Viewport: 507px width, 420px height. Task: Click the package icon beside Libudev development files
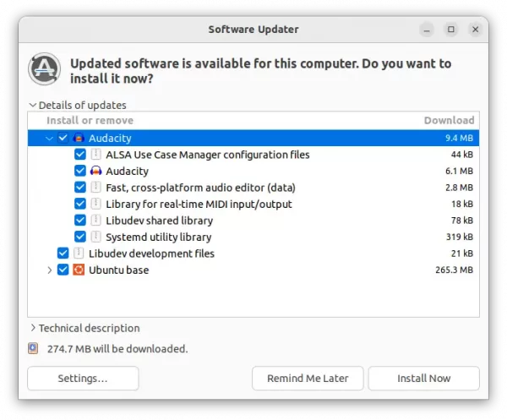point(79,254)
